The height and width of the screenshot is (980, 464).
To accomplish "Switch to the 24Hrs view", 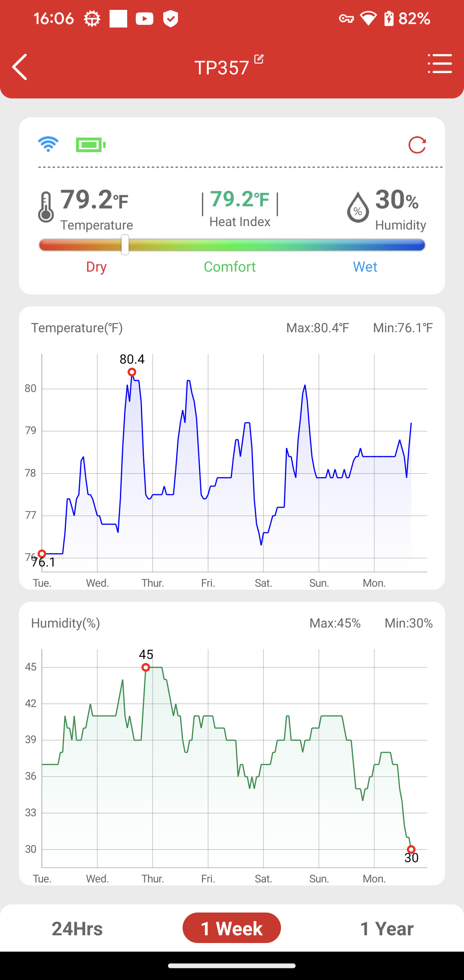I will pyautogui.click(x=77, y=929).
